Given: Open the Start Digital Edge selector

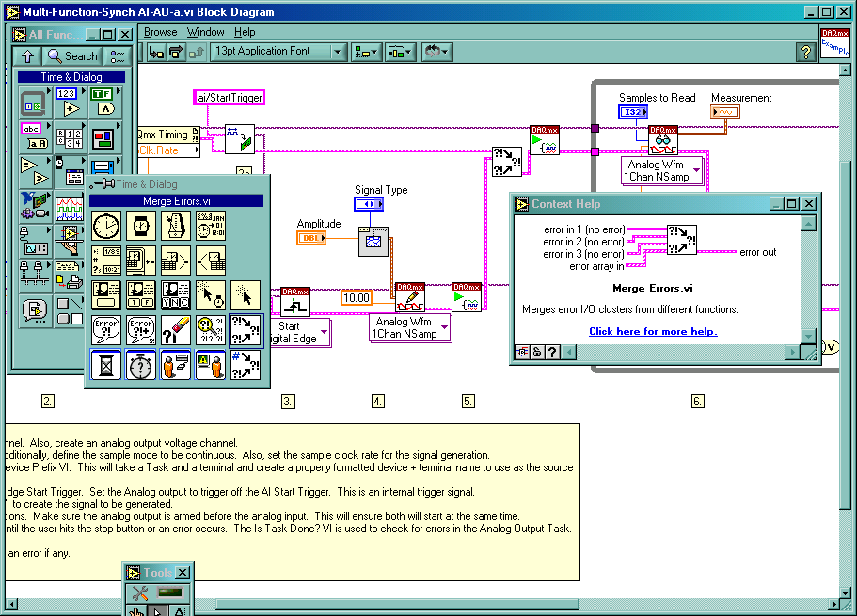Looking at the screenshot, I should pyautogui.click(x=301, y=332).
